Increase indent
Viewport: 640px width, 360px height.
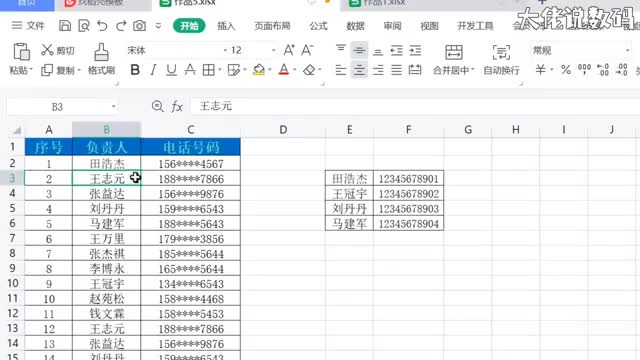click(x=415, y=51)
